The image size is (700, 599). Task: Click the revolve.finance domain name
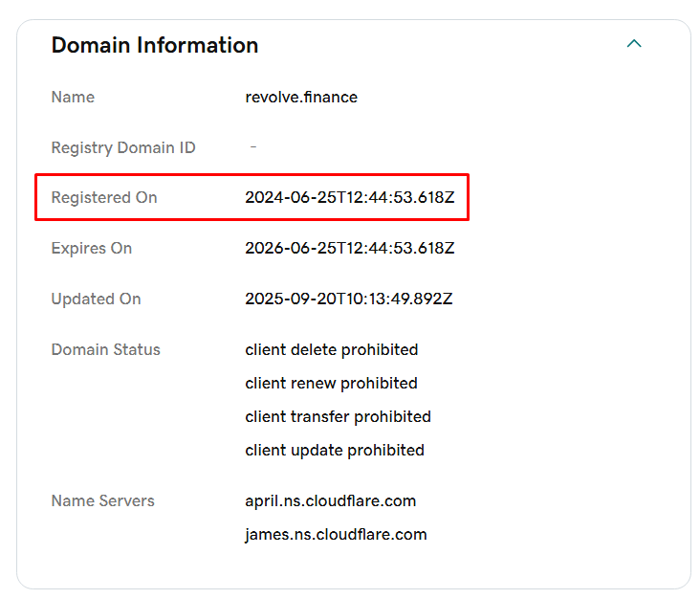tap(301, 97)
